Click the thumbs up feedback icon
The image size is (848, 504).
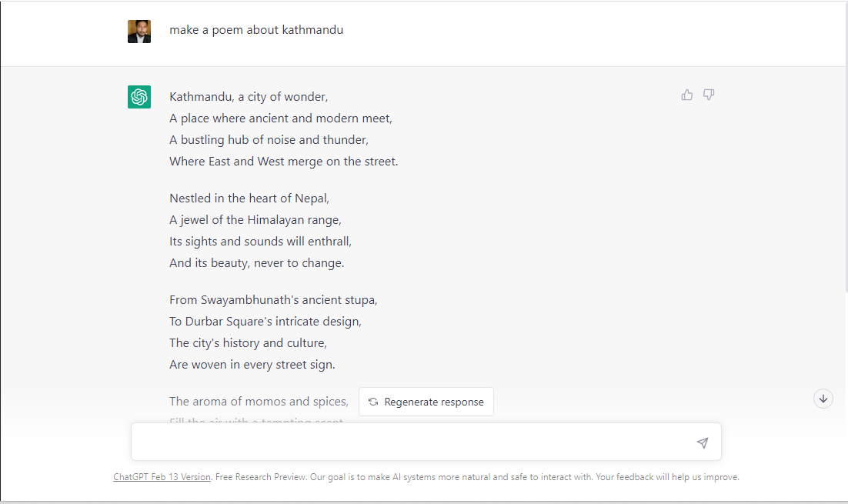pyautogui.click(x=687, y=95)
